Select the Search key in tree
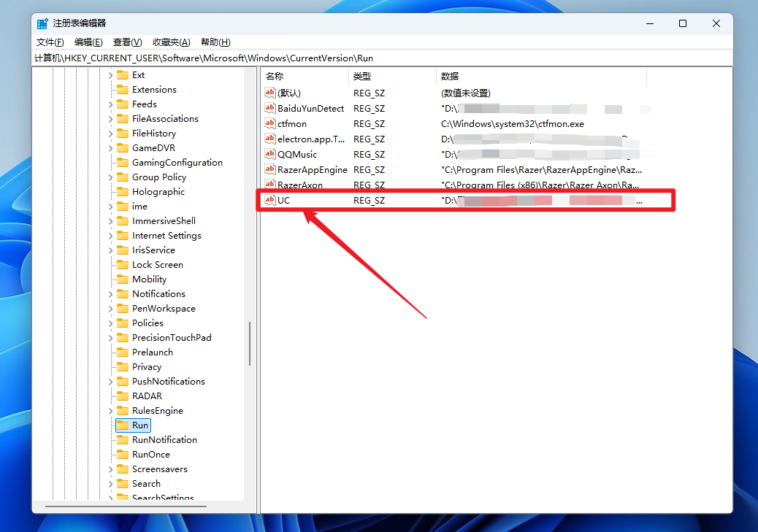 pyautogui.click(x=146, y=484)
